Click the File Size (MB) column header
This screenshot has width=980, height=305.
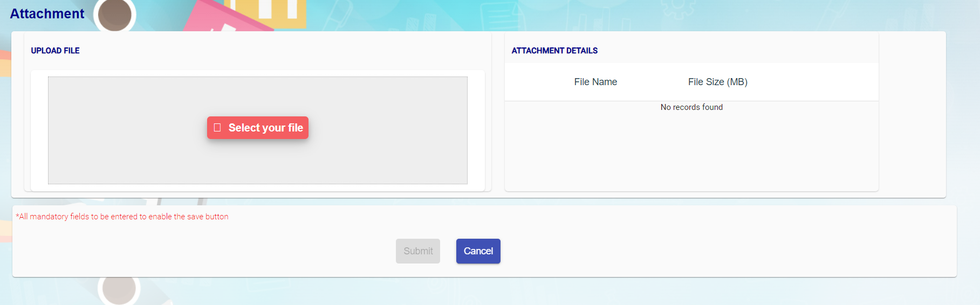717,82
